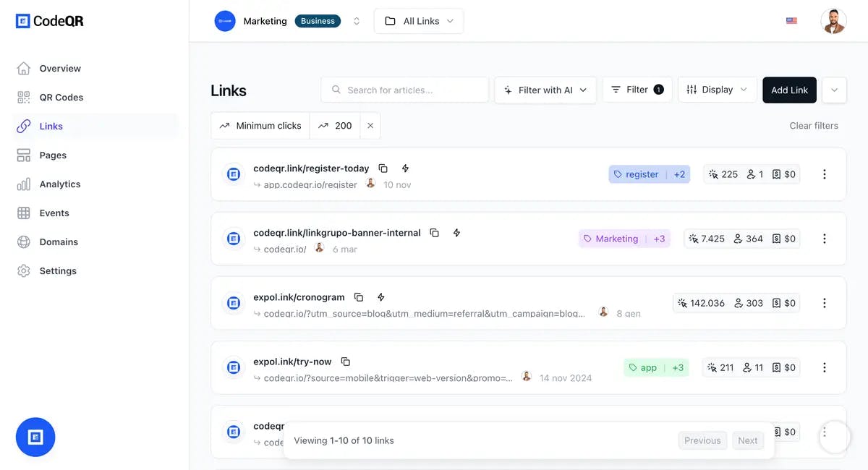
Task: Click lightning icon on cronogram row
Action: pos(381,297)
